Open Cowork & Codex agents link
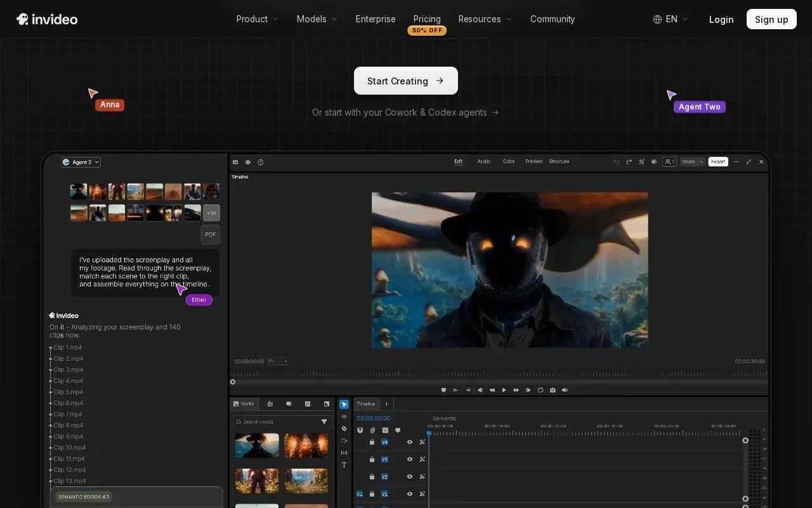 click(406, 112)
